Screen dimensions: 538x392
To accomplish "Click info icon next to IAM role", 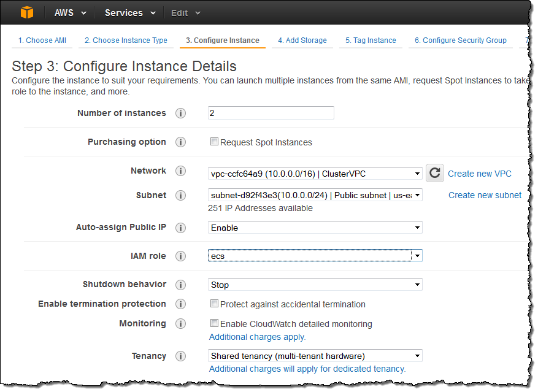I will click(180, 256).
